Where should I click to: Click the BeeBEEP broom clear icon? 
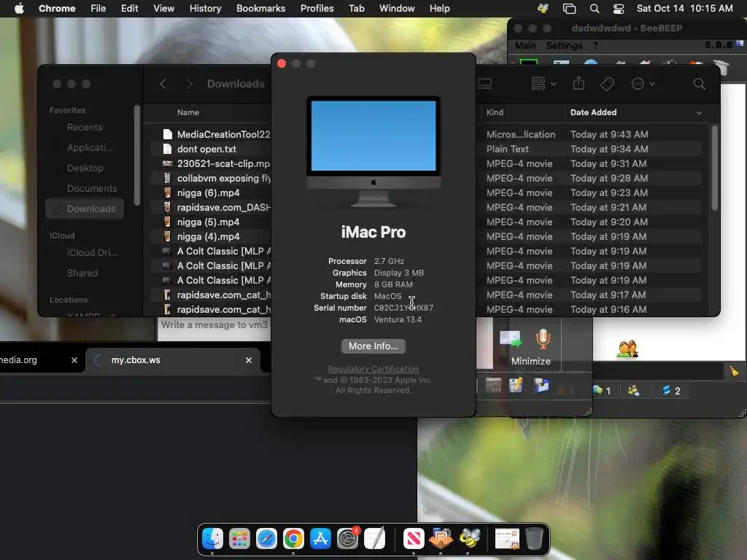734,370
